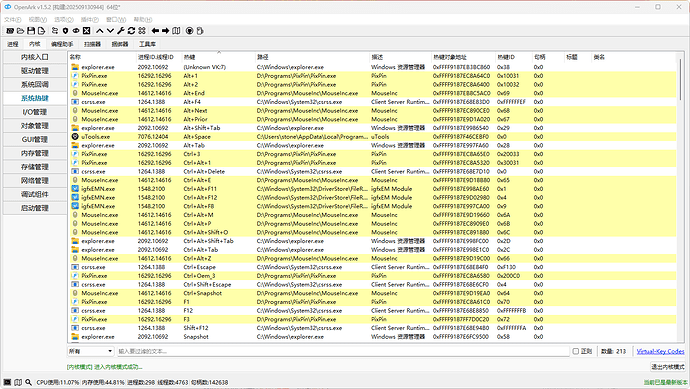This screenshot has width=690, height=389.
Task: Switch to the 编程助手 tab
Action: pos(62,44)
